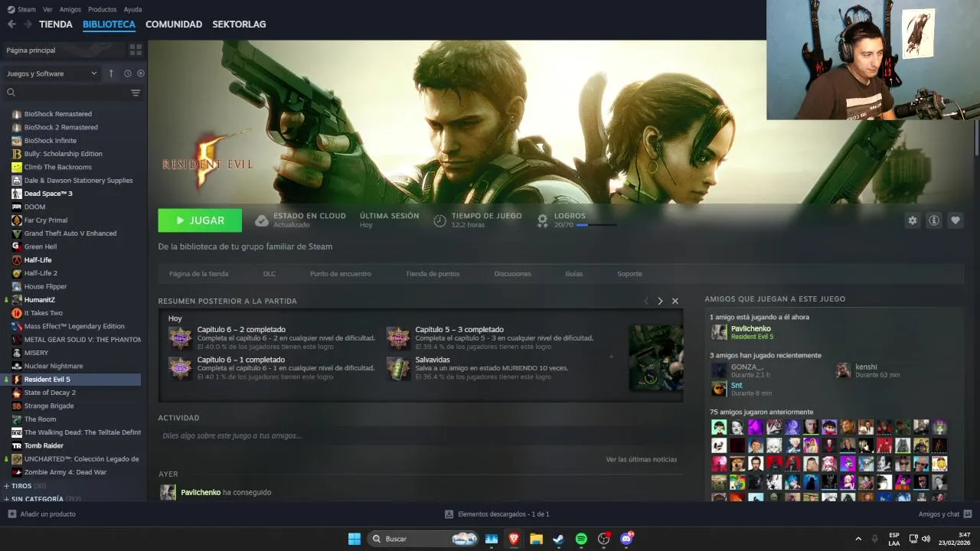Viewport: 980px width, 551px height.
Task: Click the achievements progress bar
Action: tap(596, 225)
